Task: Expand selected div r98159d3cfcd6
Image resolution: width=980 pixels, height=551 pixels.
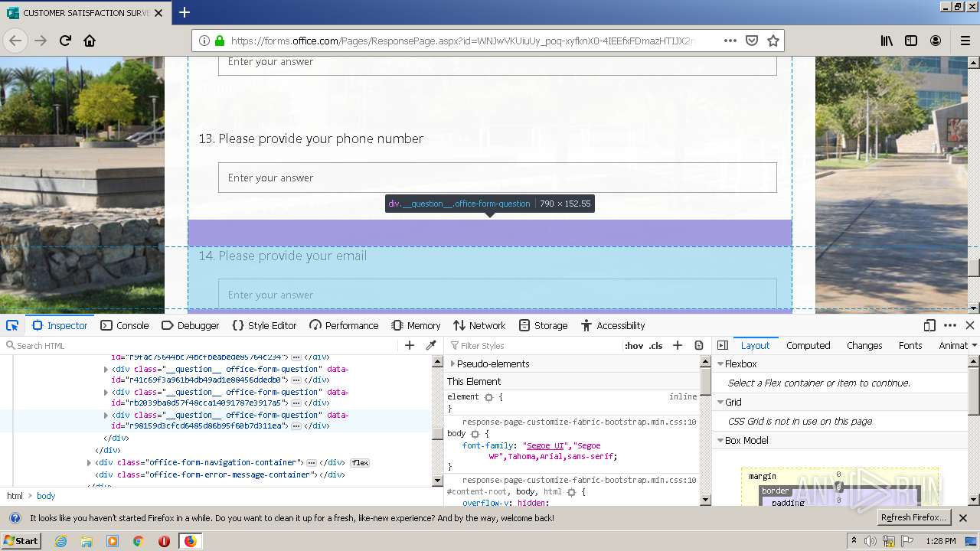Action: (106, 415)
